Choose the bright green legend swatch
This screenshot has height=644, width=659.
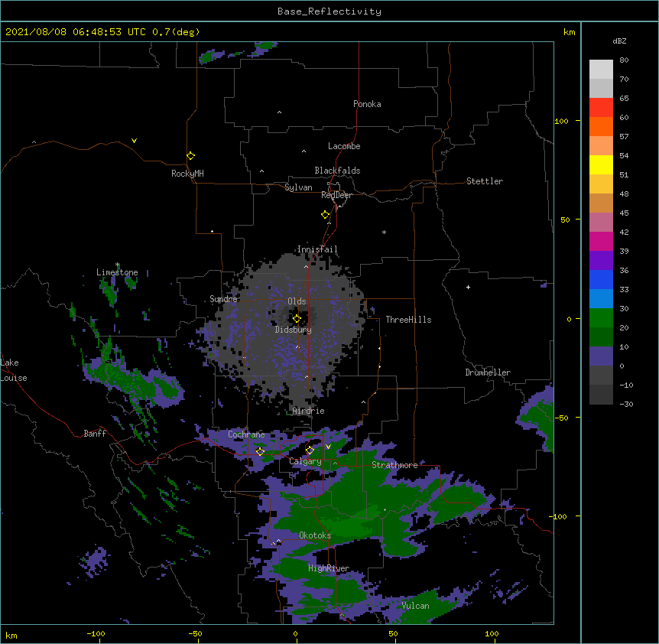601,318
